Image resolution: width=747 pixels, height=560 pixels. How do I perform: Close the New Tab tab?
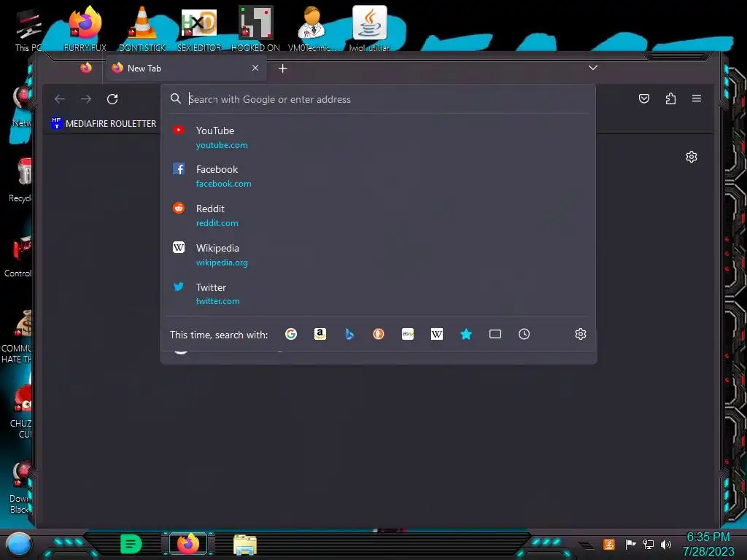(255, 68)
